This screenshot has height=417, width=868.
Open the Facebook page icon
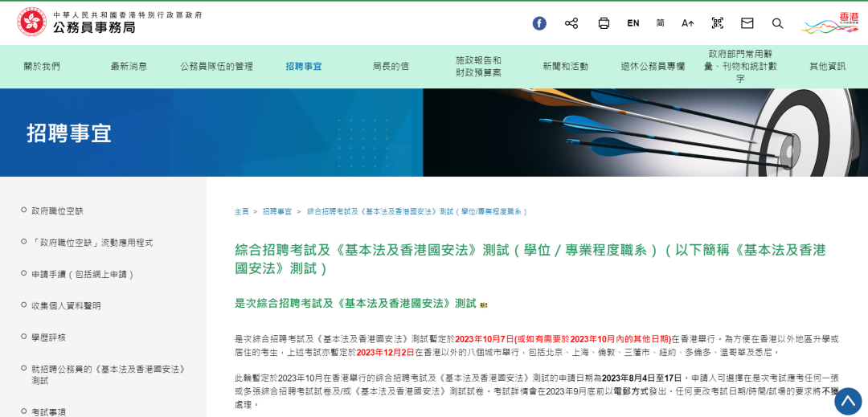pos(539,23)
